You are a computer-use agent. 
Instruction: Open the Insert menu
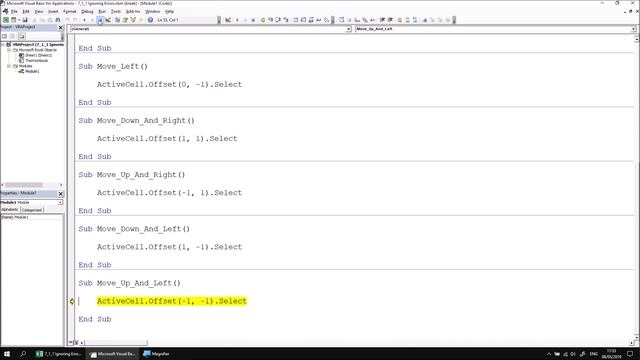click(x=53, y=11)
